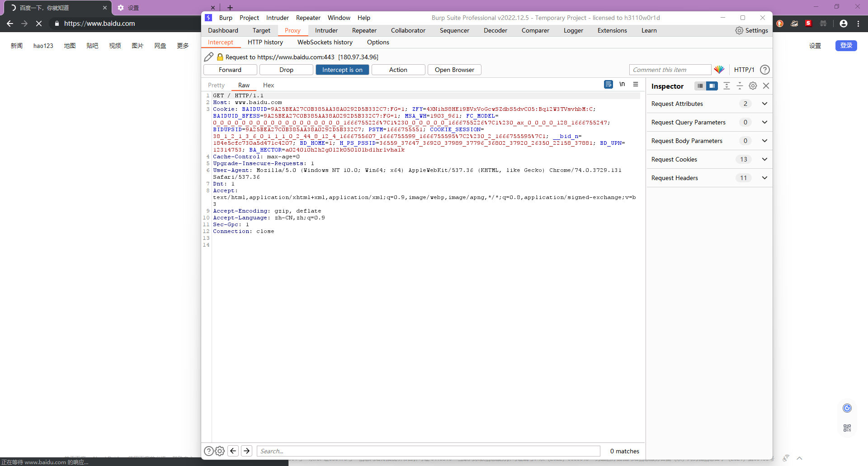
Task: Open the Action dropdown button
Action: point(398,70)
